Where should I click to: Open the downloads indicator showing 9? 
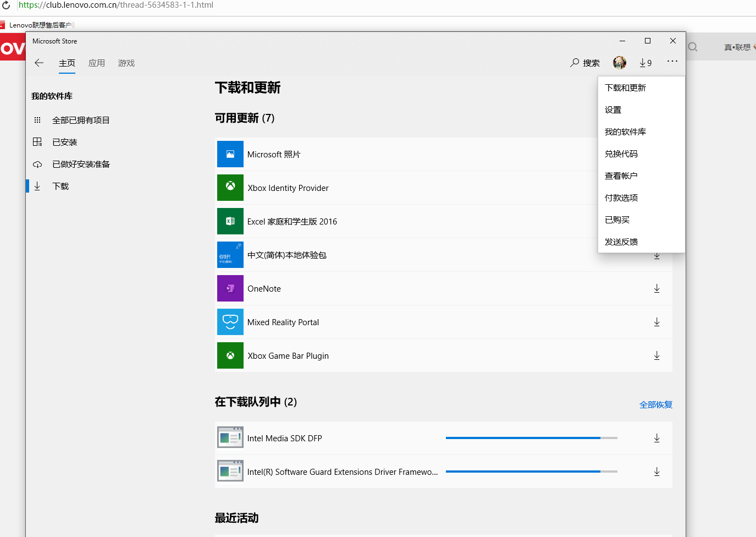click(645, 63)
